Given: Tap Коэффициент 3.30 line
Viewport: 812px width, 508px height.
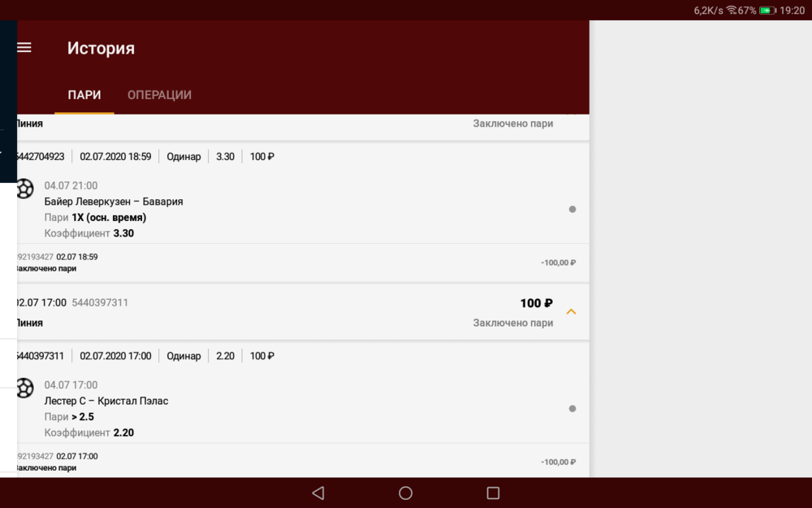Looking at the screenshot, I should (x=89, y=233).
